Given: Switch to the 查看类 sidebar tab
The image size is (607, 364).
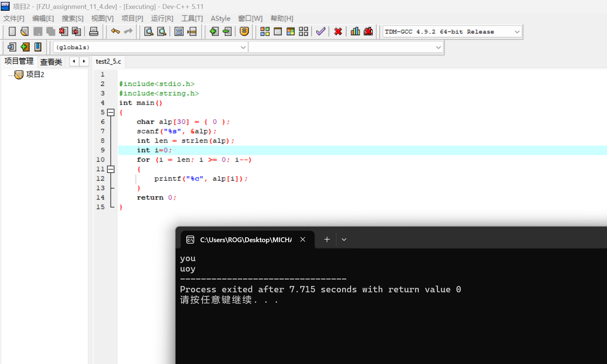Looking at the screenshot, I should pos(51,62).
